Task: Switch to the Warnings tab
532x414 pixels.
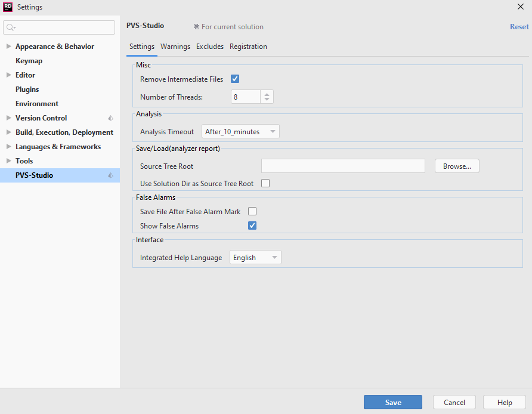Action: coord(175,47)
